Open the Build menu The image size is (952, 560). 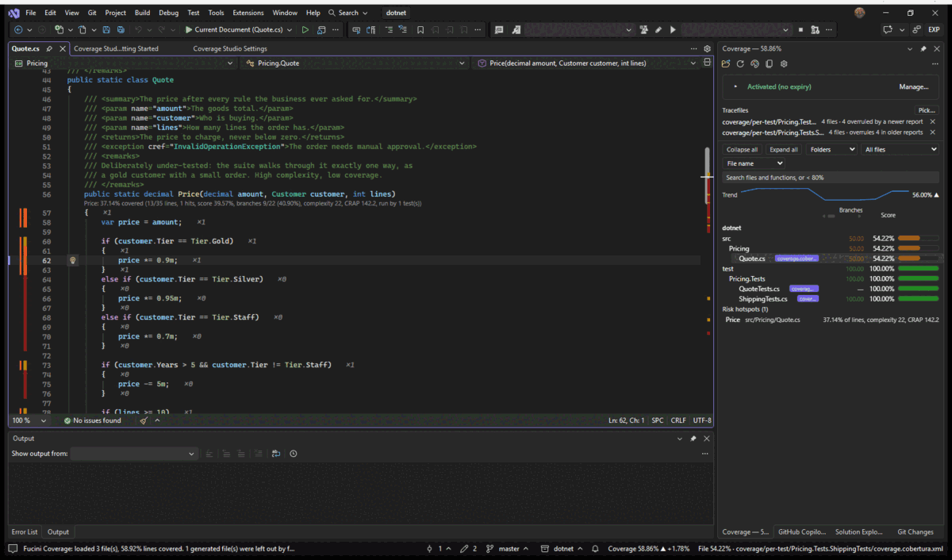142,13
